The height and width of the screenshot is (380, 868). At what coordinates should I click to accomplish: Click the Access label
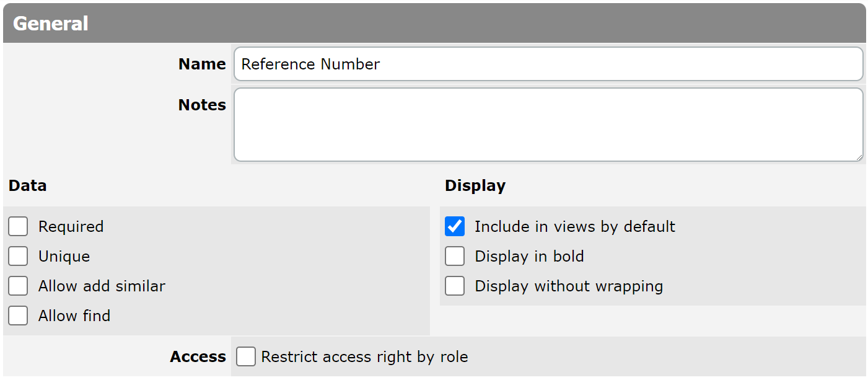(198, 356)
